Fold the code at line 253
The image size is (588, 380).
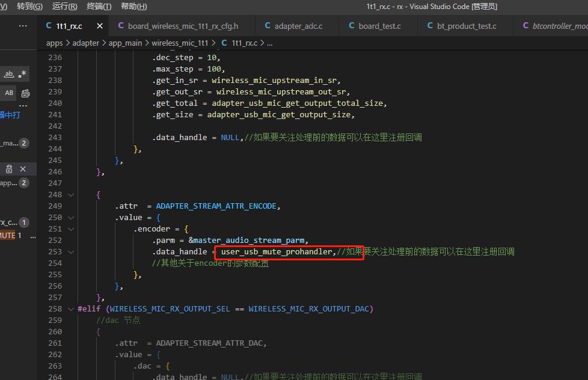pos(71,252)
